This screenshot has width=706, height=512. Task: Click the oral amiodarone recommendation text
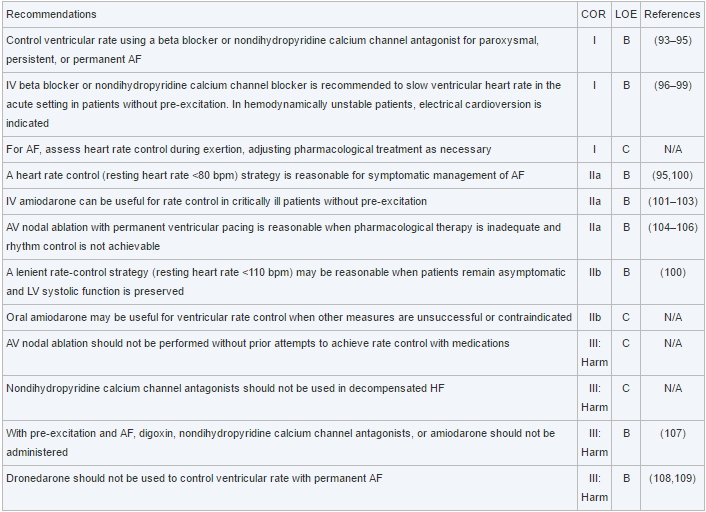click(288, 317)
